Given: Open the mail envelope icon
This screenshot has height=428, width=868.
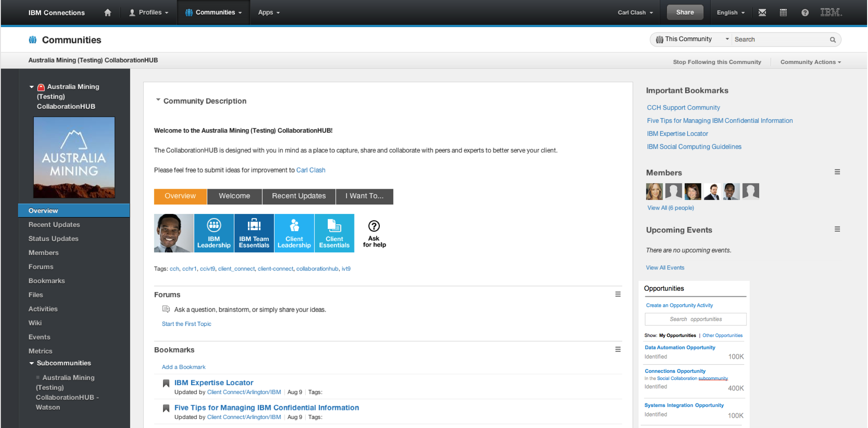Looking at the screenshot, I should pos(762,13).
